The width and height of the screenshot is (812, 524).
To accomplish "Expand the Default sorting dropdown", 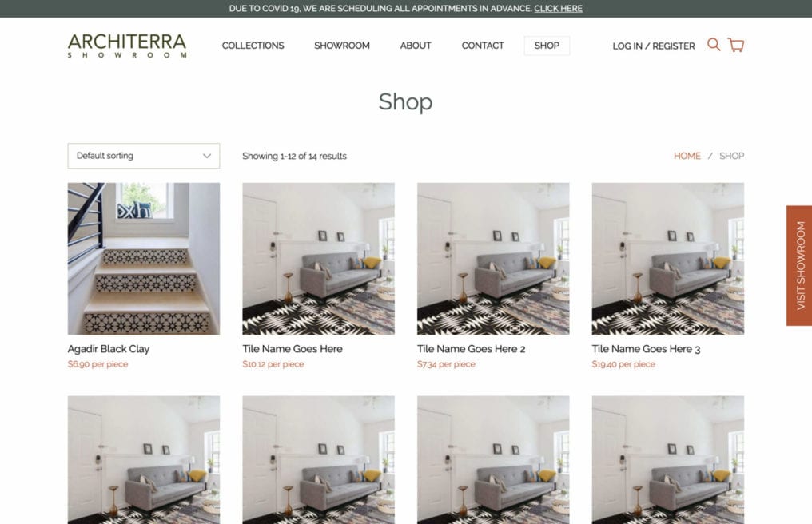I will 143,156.
